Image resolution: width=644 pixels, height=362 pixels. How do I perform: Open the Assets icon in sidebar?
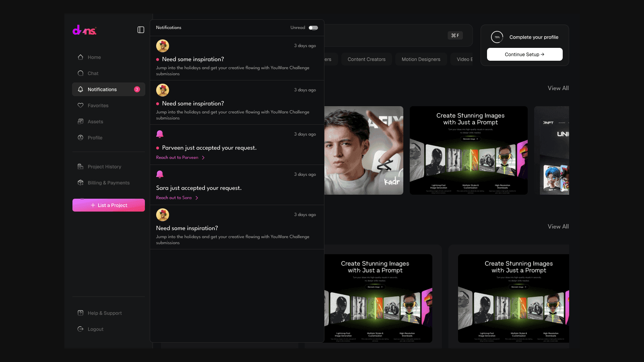point(80,121)
